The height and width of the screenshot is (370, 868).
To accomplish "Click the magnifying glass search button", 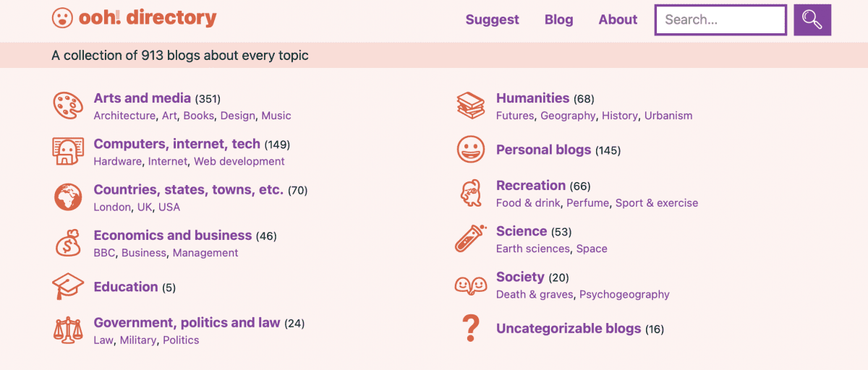I will [x=812, y=20].
